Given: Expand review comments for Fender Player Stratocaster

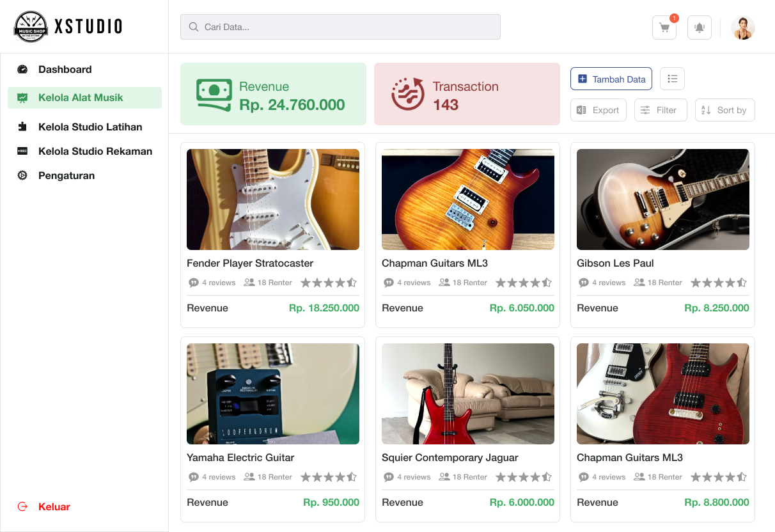Looking at the screenshot, I should pos(194,282).
